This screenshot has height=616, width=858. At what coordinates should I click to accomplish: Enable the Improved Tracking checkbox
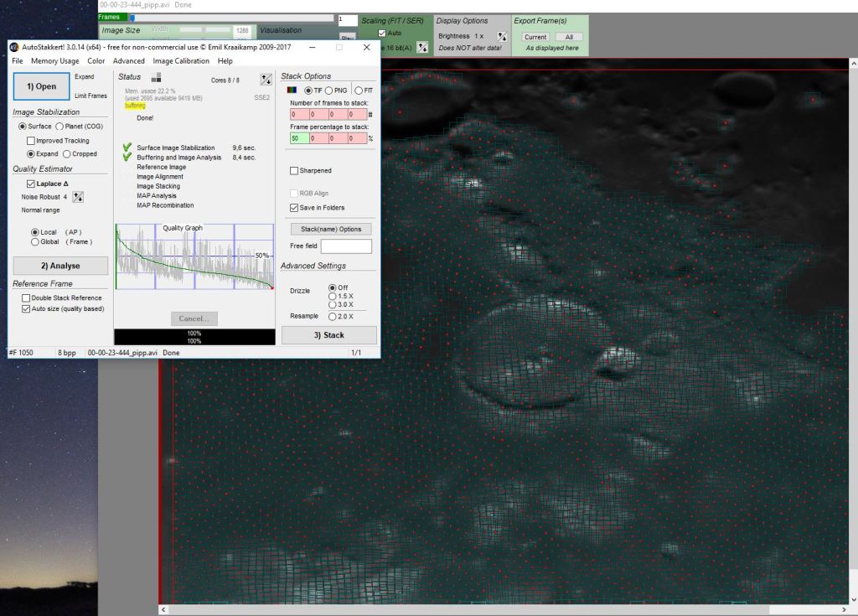tap(31, 141)
